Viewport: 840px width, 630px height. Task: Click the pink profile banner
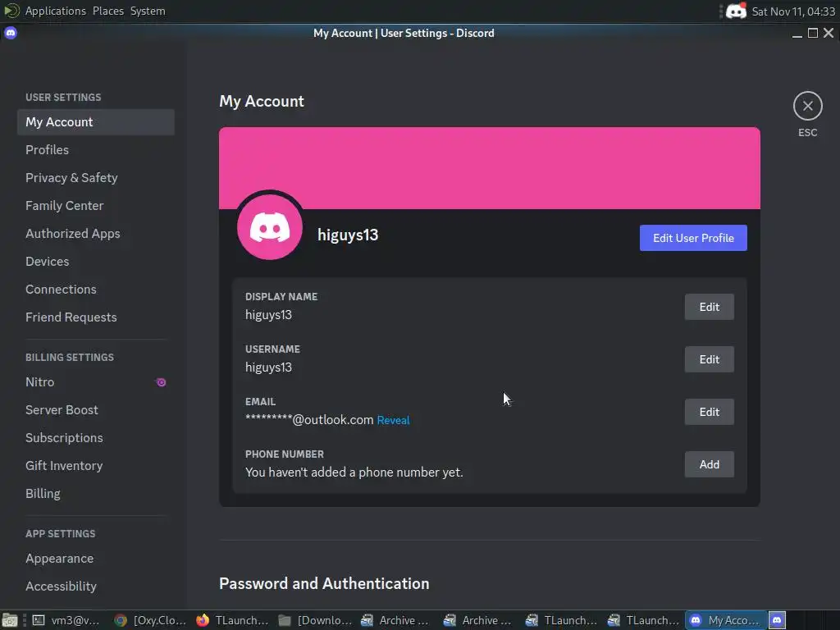pos(489,167)
